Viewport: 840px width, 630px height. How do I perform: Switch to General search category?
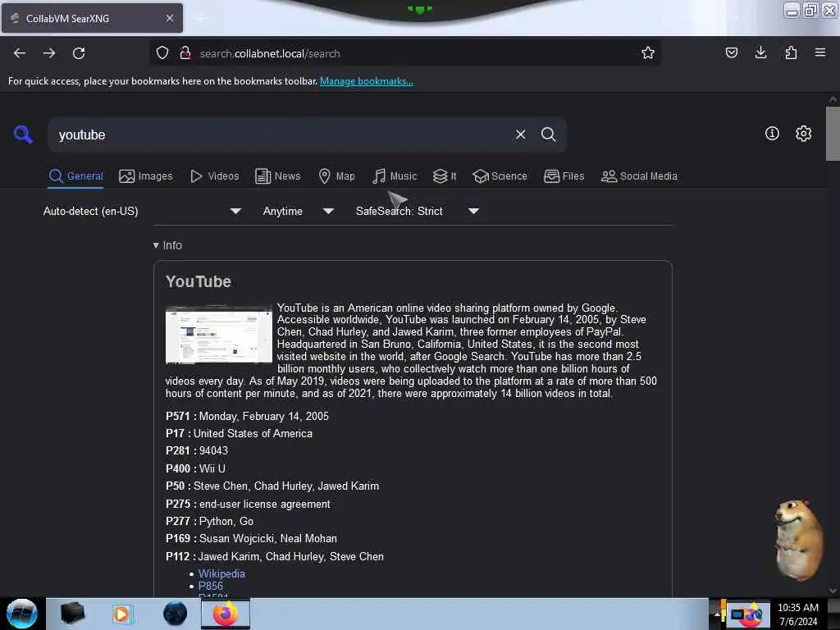coord(75,176)
